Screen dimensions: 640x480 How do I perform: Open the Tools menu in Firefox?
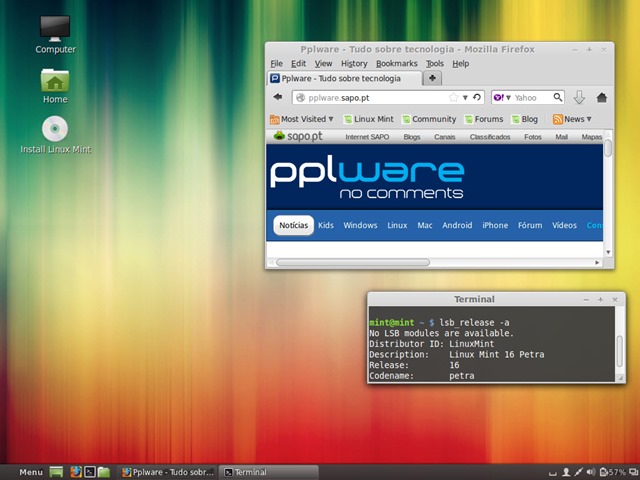(x=435, y=64)
